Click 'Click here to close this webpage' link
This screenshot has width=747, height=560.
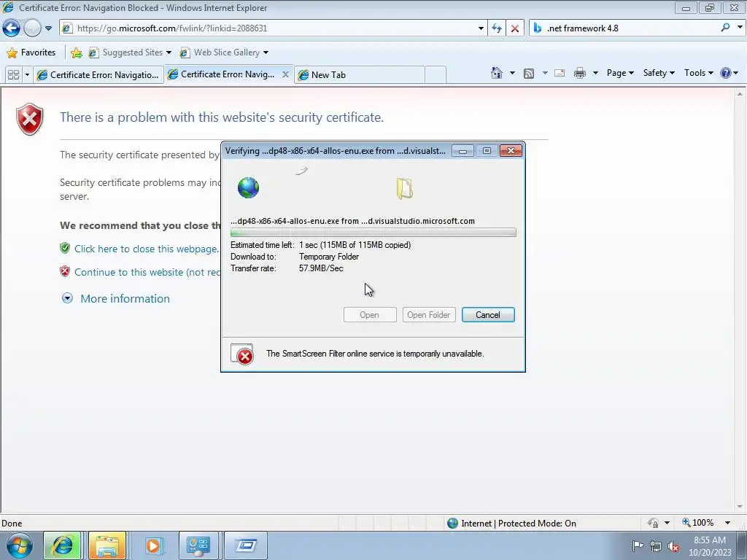tap(146, 249)
